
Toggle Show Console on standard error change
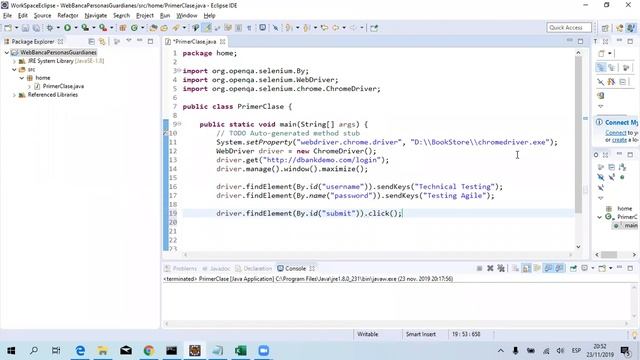[559, 268]
